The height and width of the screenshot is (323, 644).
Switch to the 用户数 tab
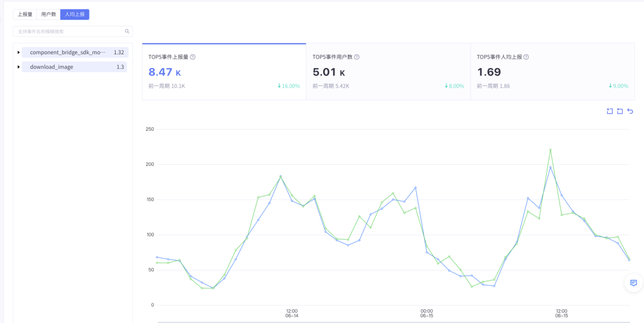(x=48, y=14)
